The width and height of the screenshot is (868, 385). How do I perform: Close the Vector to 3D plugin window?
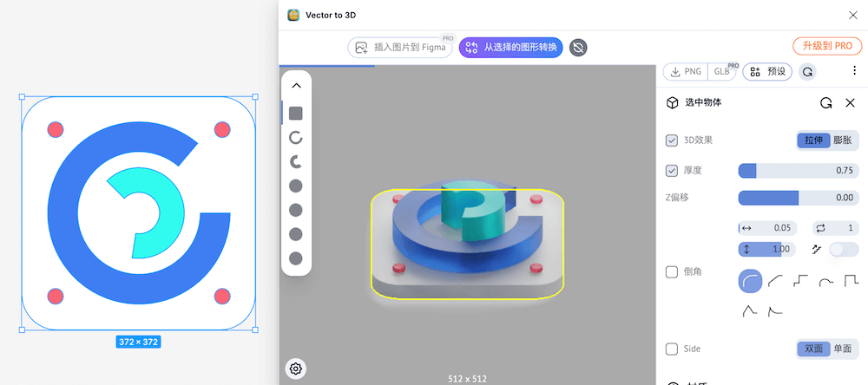coord(853,16)
